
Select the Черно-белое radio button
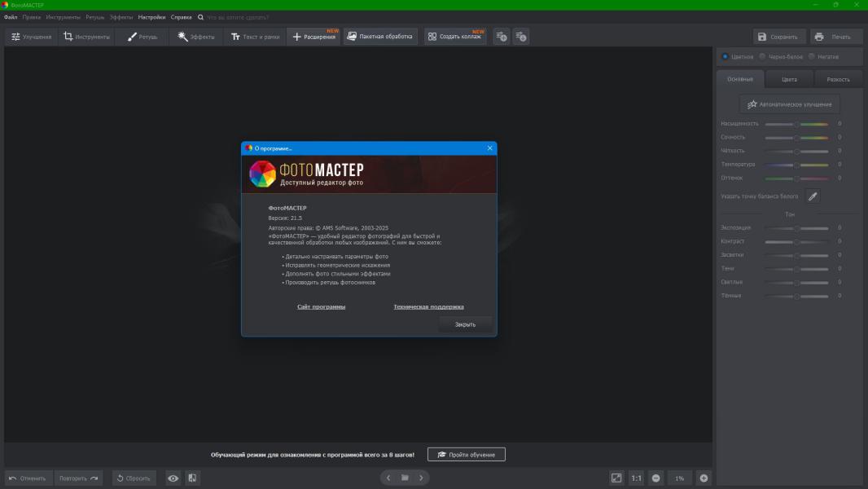coord(762,57)
